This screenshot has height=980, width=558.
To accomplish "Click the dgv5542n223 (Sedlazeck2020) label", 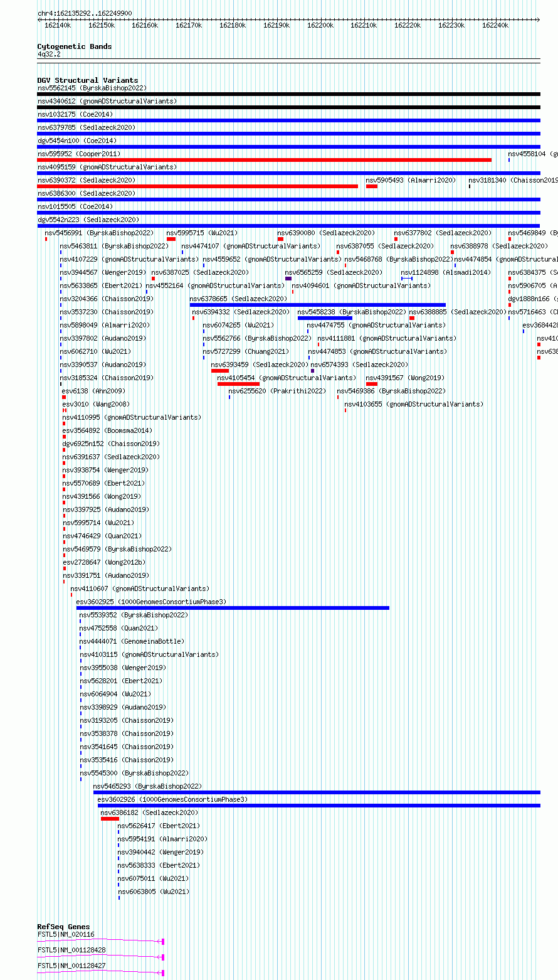I will click(x=88, y=220).
